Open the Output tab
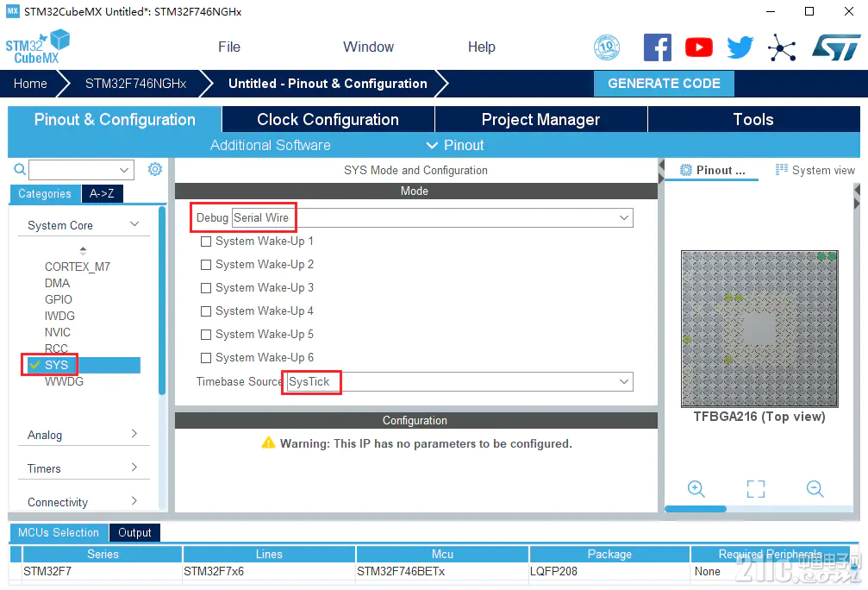The image size is (868, 590). pyautogui.click(x=134, y=532)
